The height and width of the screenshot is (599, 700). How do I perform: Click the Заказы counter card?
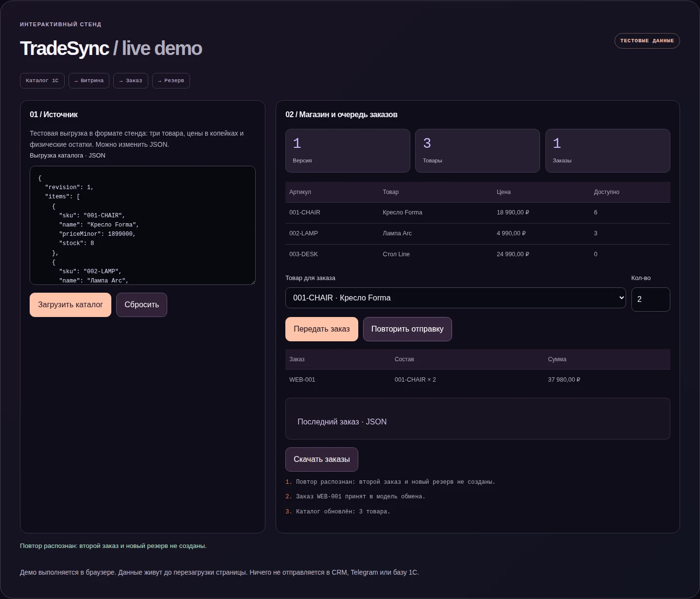[608, 151]
